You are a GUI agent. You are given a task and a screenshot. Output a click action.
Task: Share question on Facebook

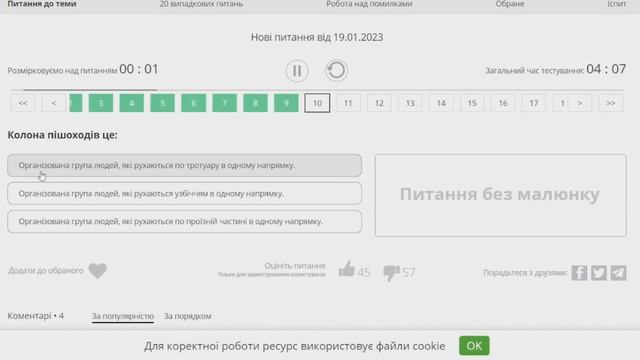(x=579, y=273)
